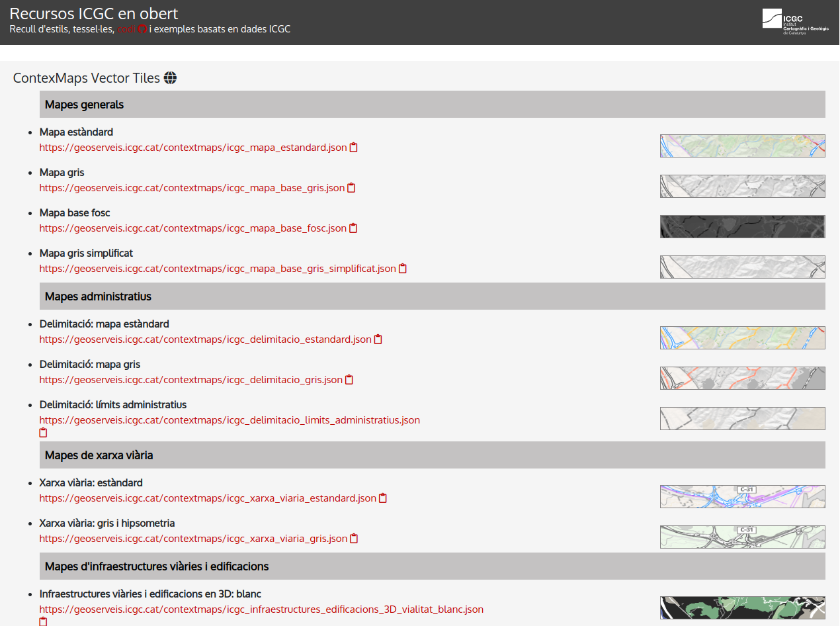Click the Mapa base fosc preview thumbnail
This screenshot has height=626, width=840.
point(743,226)
